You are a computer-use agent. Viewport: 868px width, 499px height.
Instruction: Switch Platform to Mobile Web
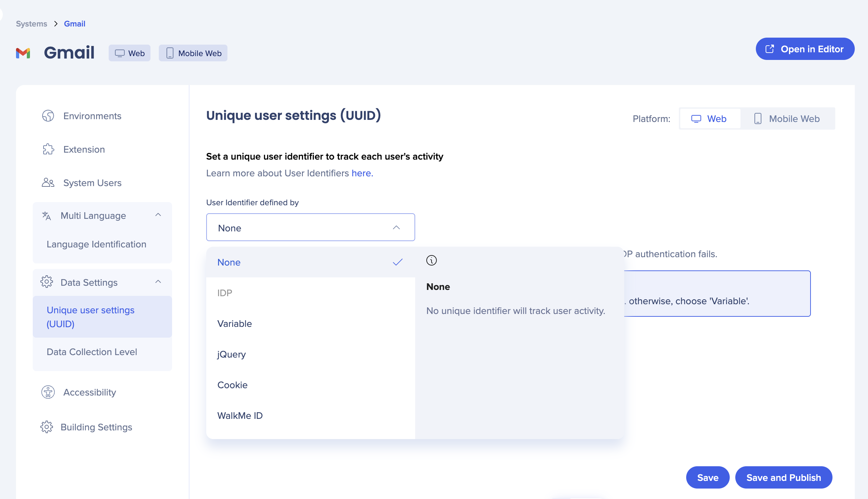(x=787, y=119)
